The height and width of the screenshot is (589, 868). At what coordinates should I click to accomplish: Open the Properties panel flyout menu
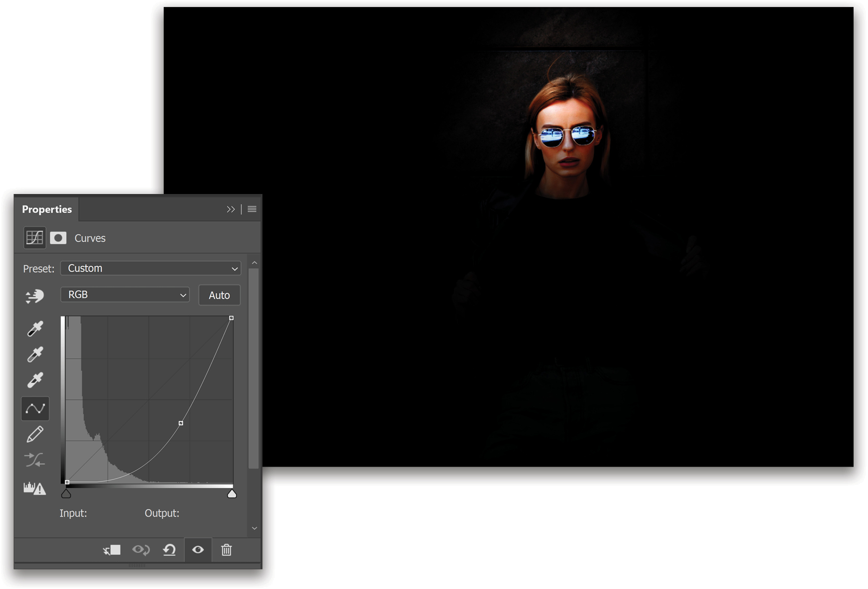[x=252, y=209]
